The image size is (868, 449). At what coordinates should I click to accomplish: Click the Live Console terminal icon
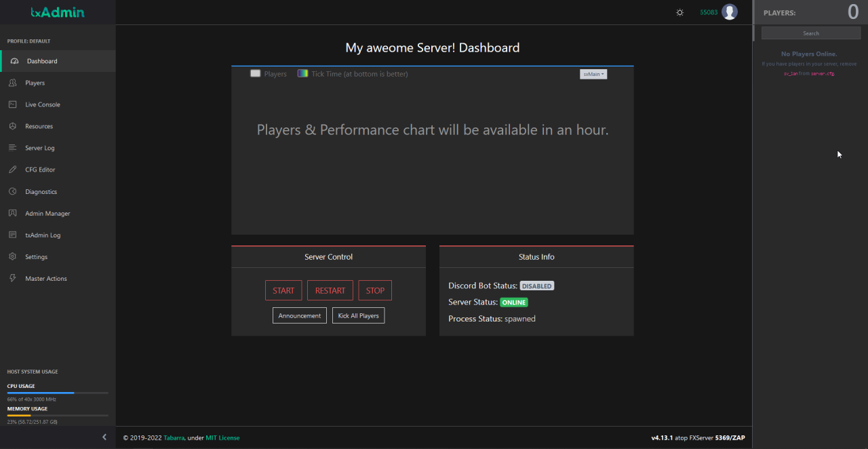pos(12,104)
